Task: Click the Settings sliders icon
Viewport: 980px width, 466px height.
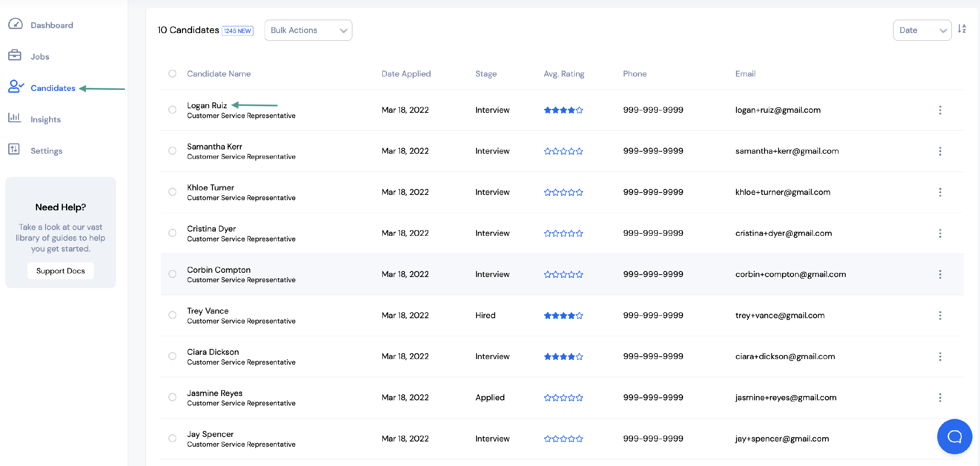Action: pos(14,149)
